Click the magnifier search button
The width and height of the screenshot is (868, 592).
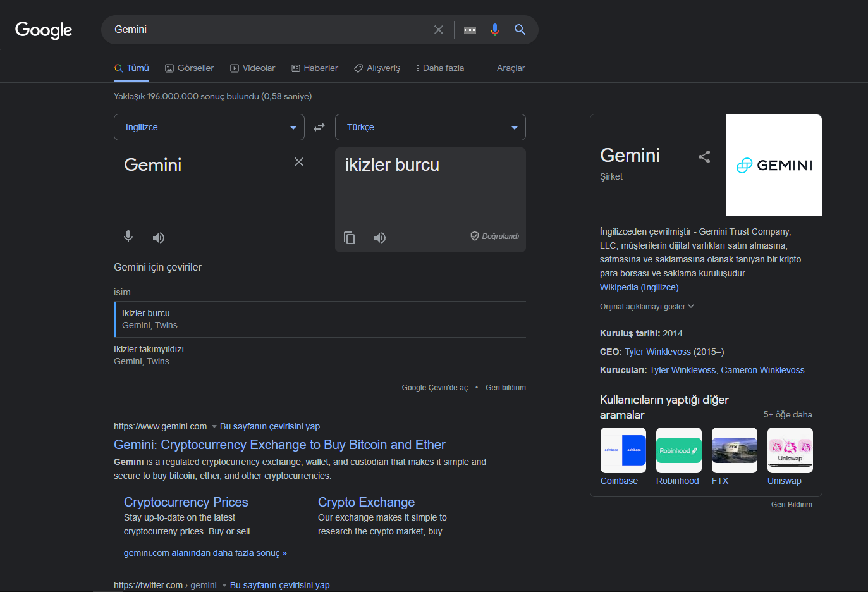(520, 30)
